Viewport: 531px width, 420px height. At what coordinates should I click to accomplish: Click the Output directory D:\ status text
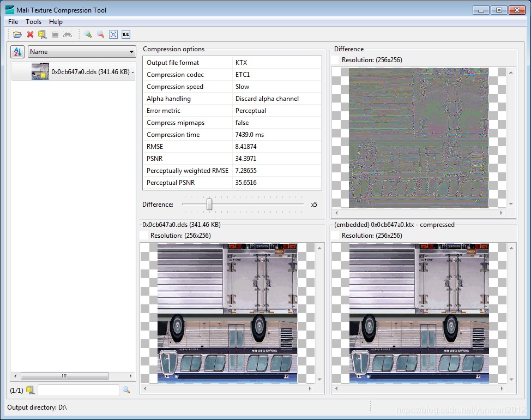[37, 407]
